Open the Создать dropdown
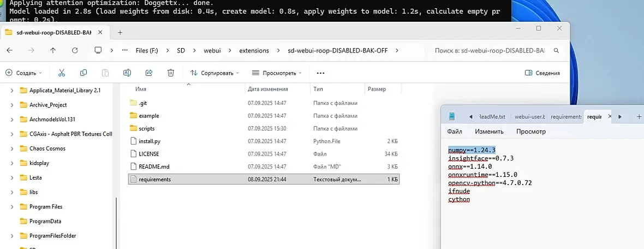The image size is (644, 249). [23, 73]
